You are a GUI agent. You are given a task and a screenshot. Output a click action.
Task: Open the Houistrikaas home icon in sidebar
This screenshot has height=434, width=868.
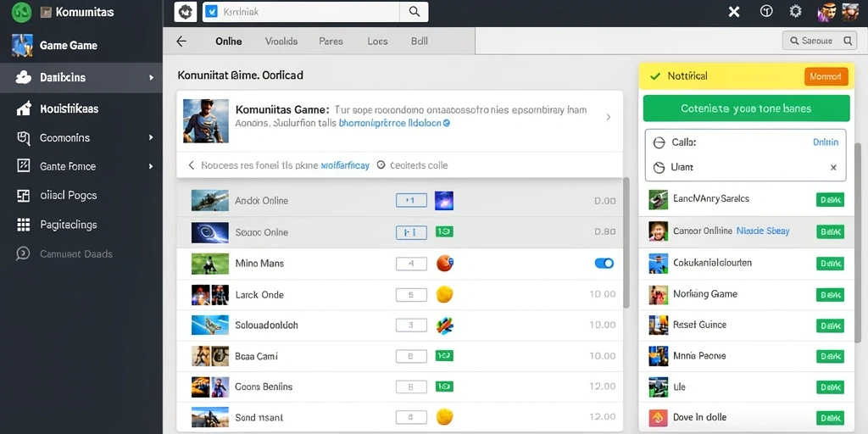pos(24,108)
